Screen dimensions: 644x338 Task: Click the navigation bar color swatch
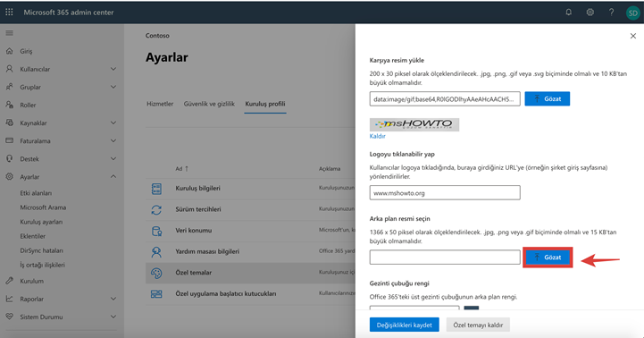(x=472, y=308)
